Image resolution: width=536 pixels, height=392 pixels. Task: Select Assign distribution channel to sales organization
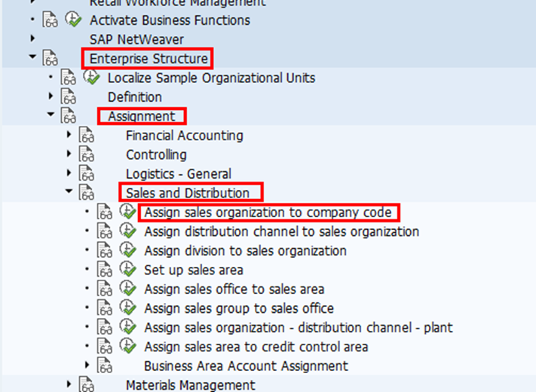(281, 231)
